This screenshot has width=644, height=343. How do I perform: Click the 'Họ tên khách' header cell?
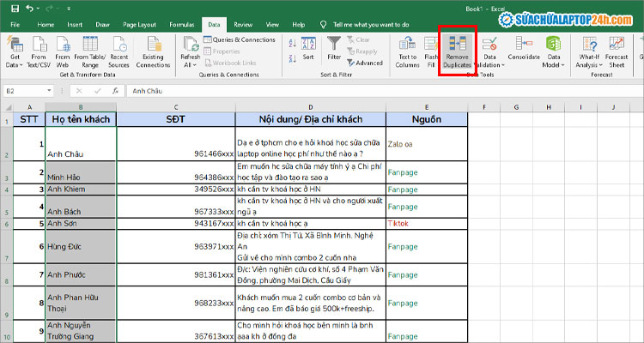(81, 119)
